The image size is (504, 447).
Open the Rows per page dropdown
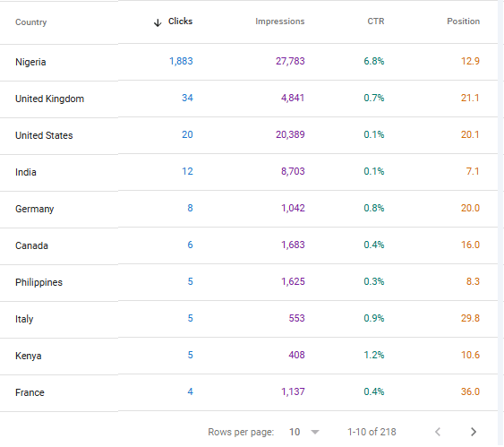(x=304, y=432)
